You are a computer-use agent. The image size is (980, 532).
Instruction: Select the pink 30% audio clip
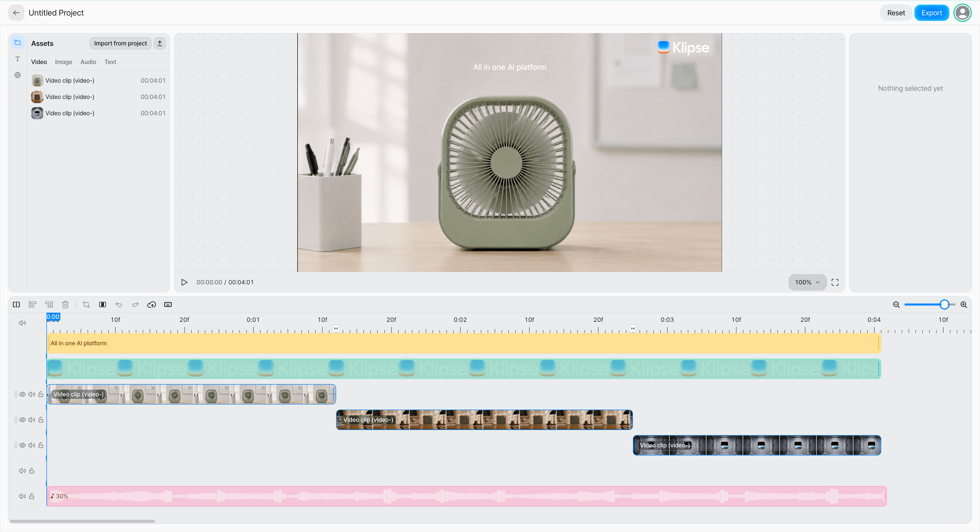coord(467,496)
